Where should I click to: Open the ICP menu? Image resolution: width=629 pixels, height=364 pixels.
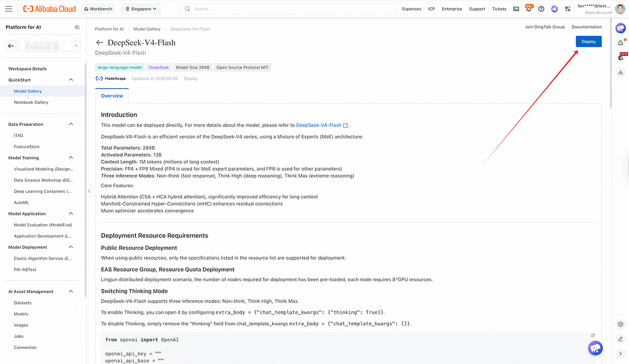coord(431,9)
